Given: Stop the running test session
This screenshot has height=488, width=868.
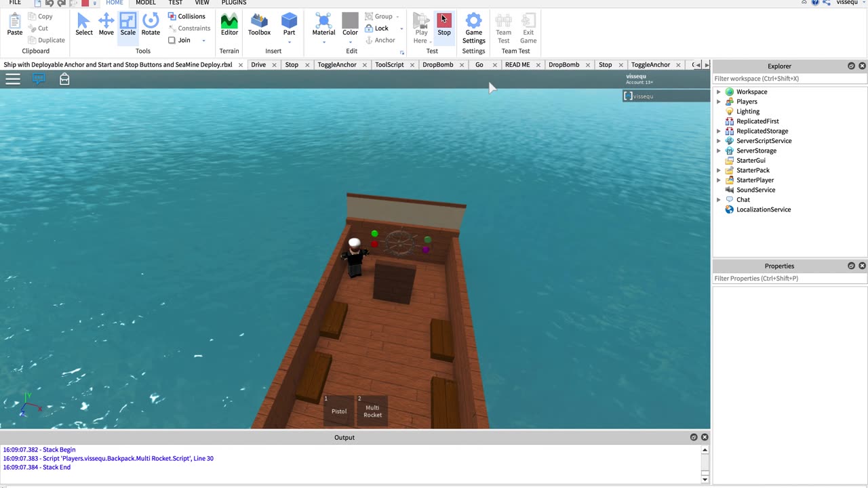Looking at the screenshot, I should [x=444, y=24].
